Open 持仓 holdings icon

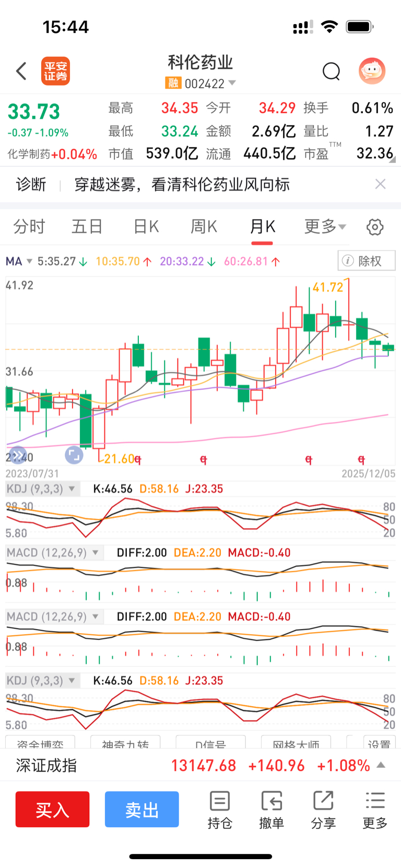(220, 810)
